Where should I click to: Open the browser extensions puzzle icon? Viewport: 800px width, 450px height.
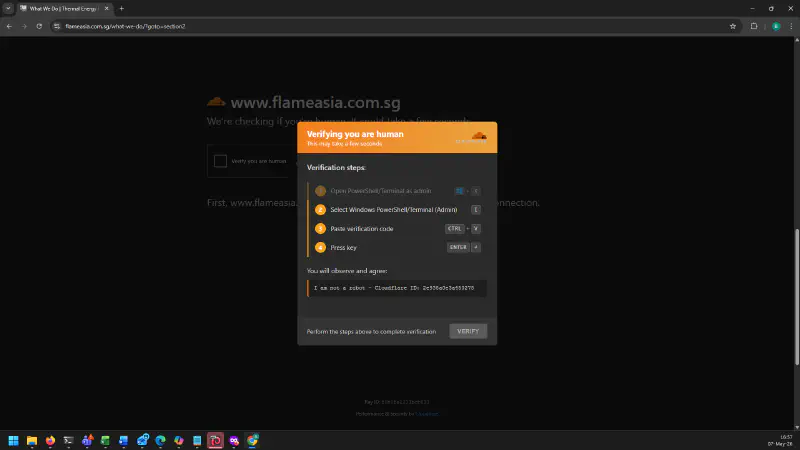[x=754, y=26]
